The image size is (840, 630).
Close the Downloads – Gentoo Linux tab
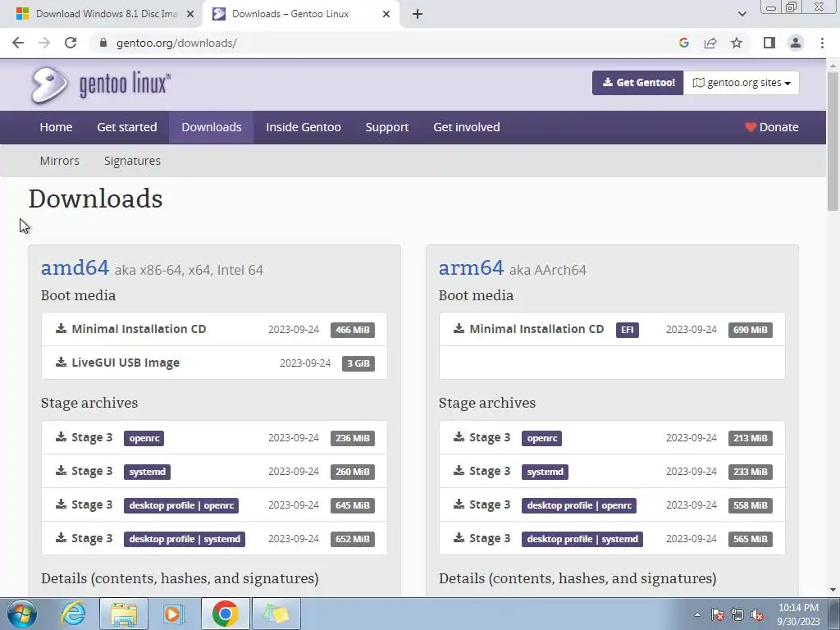[x=386, y=14]
